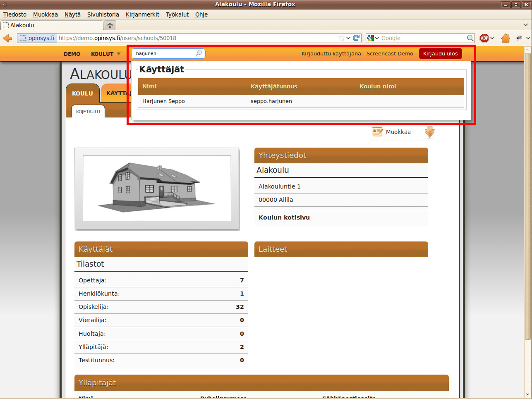The width and height of the screenshot is (532, 399).
Task: Bookmark this page with the star icon
Action: pyautogui.click(x=341, y=38)
